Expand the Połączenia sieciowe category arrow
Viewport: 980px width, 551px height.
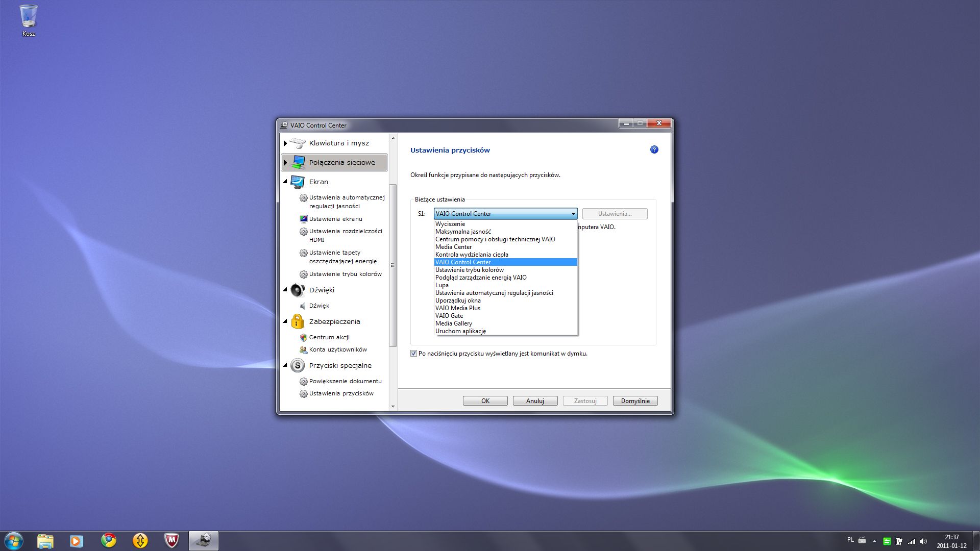coord(285,162)
